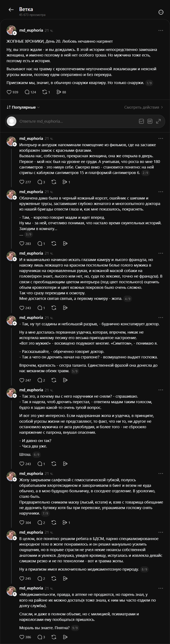The width and height of the screenshot is (170, 644).
Task: Go back using the arrow icon
Action: (x=11, y=10)
